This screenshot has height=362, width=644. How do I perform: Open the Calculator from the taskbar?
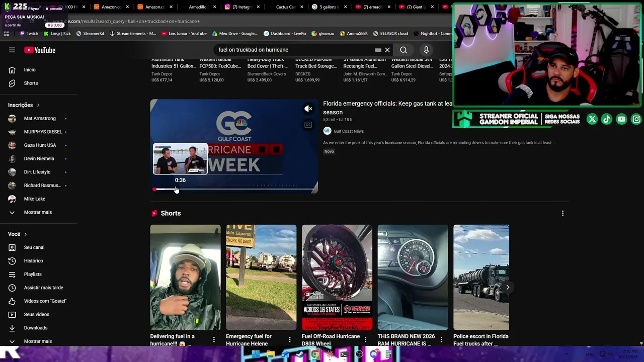(388, 354)
